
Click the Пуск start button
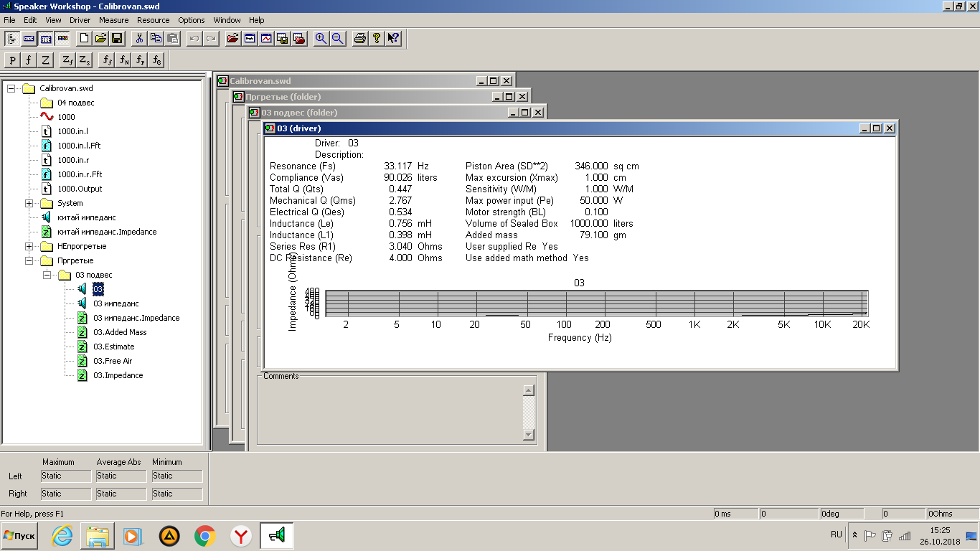[x=19, y=536]
